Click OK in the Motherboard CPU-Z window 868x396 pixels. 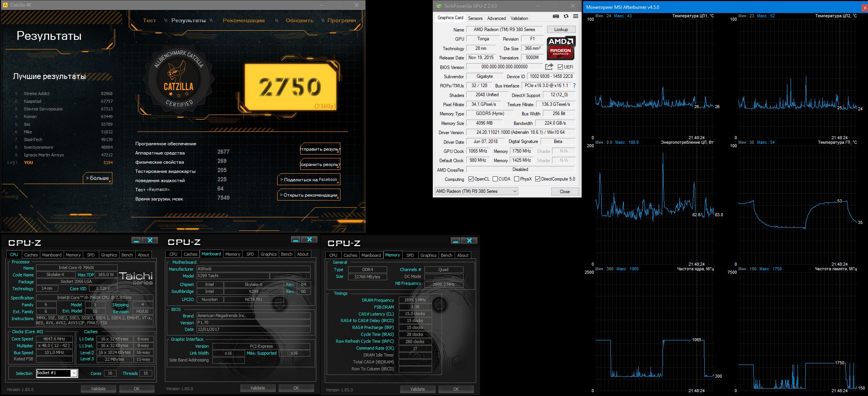click(x=296, y=388)
